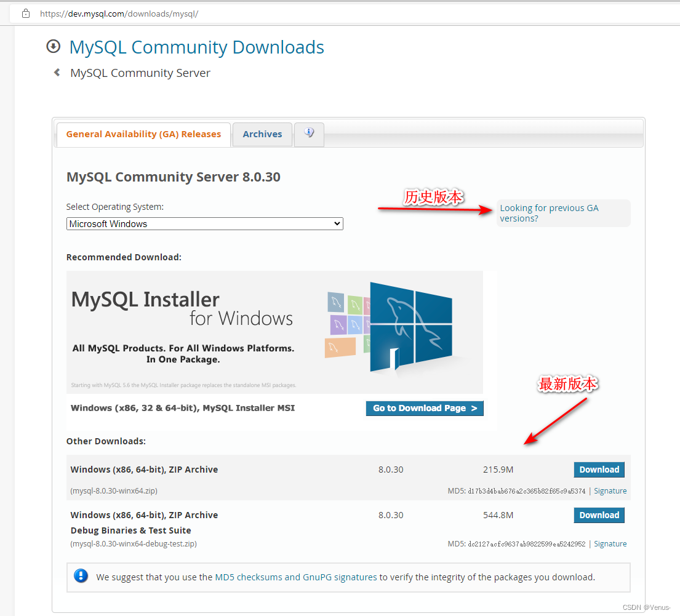Screen dimensions: 680x616
Task: Click Windows (x86, 32 & 64-bit), MySQL Installer MSI text
Action: 183,408
